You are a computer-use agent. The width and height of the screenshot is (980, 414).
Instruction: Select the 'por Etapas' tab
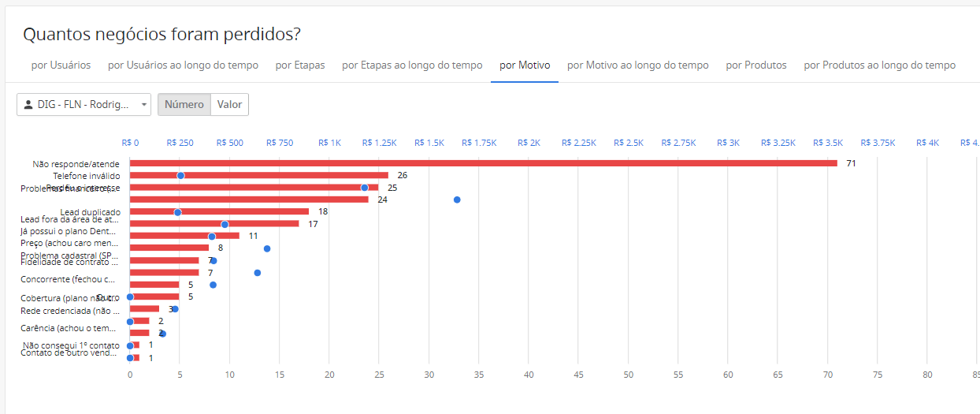pos(300,65)
